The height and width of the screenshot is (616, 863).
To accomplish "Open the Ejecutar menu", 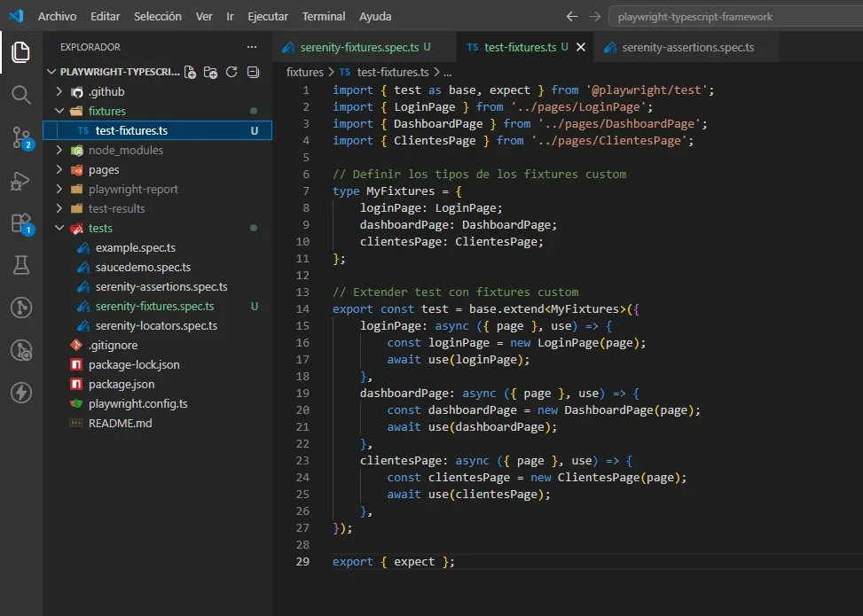I will [x=267, y=16].
